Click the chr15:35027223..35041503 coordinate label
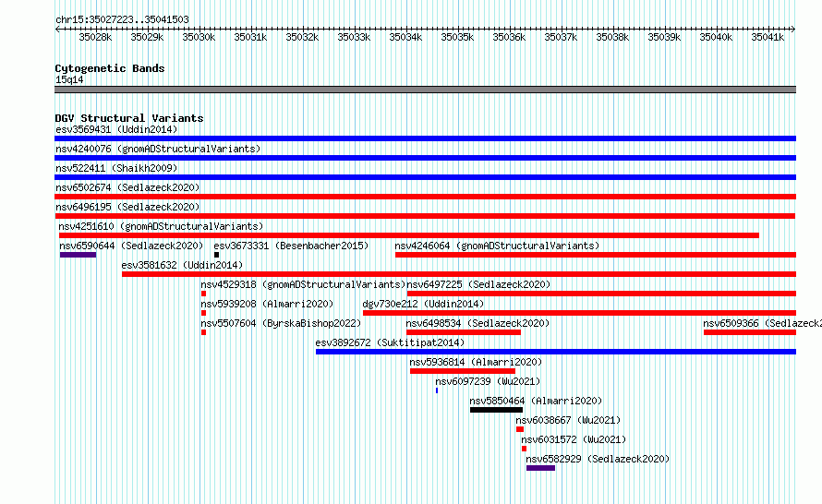822x504 pixels. click(122, 19)
